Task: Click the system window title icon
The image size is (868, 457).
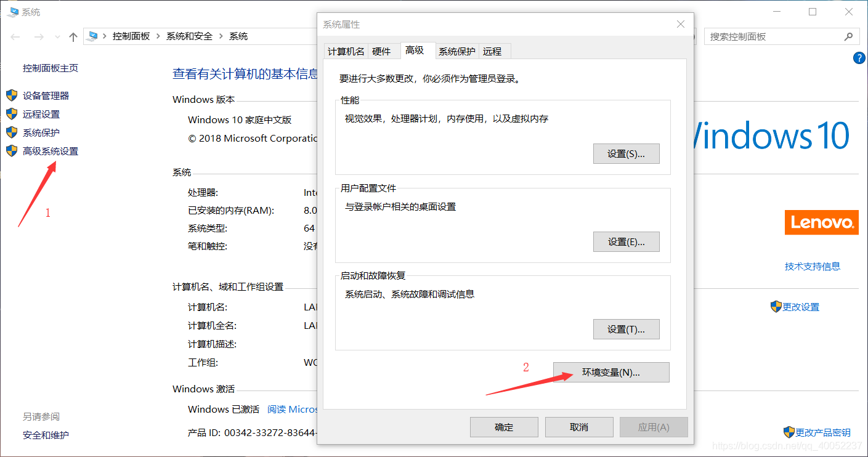Action: tap(12, 12)
